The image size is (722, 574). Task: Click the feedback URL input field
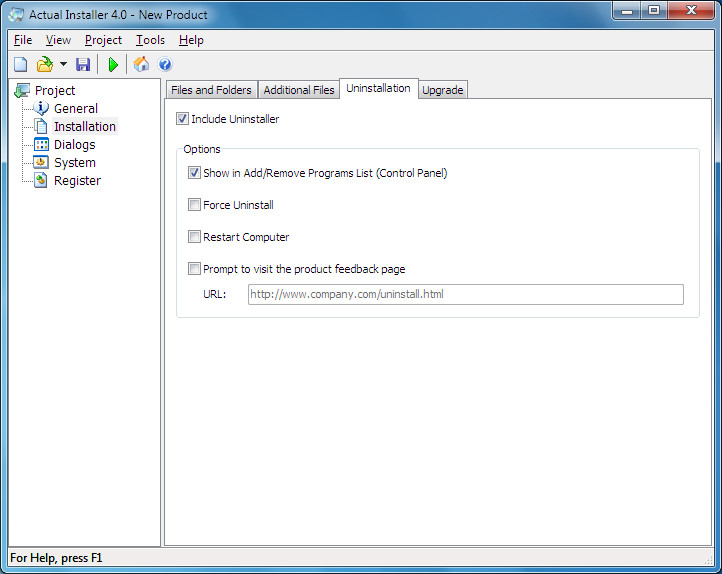(466, 294)
